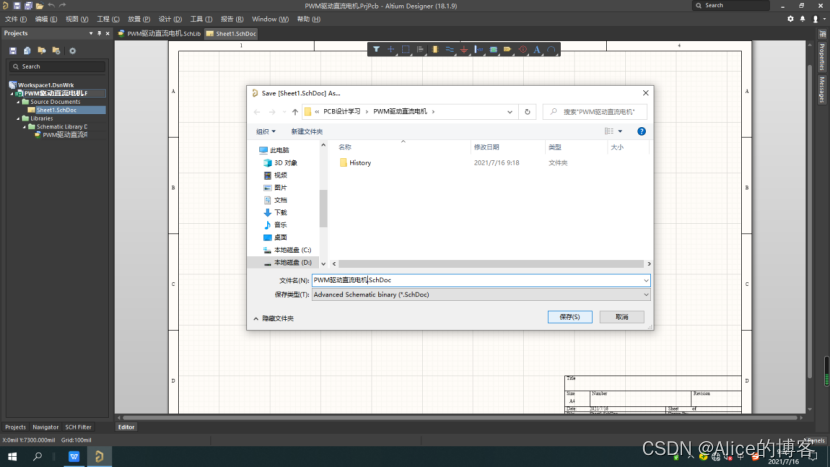
Task: Pin the Projects panel
Action: click(99, 33)
